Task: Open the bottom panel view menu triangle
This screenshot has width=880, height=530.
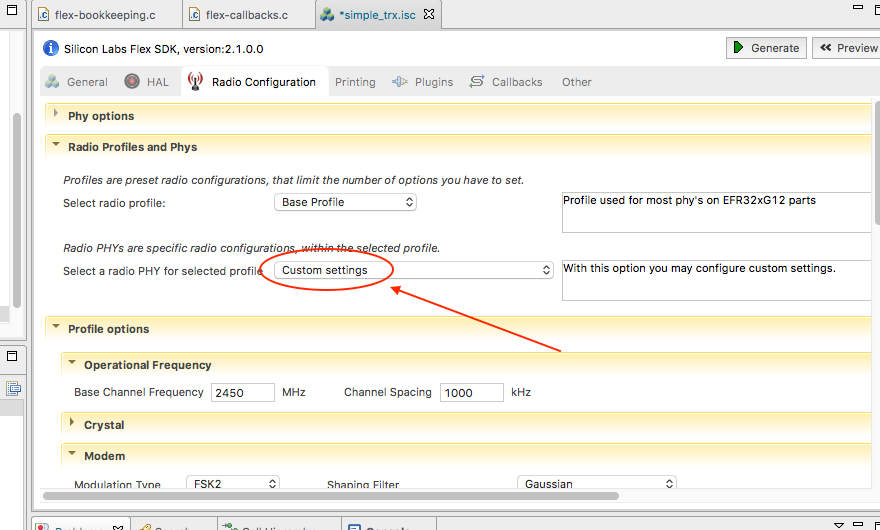Action: 838,526
